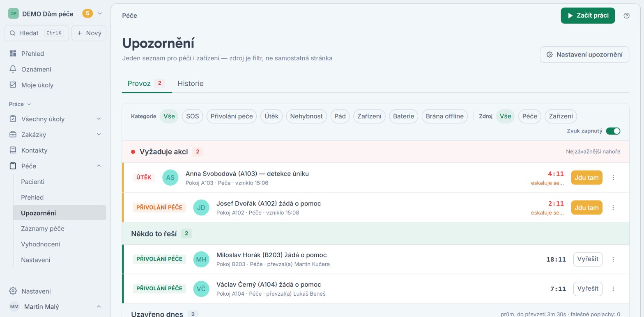Open the Přehled dashboard icon in sidebar
The height and width of the screenshot is (317, 644).
click(x=13, y=53)
